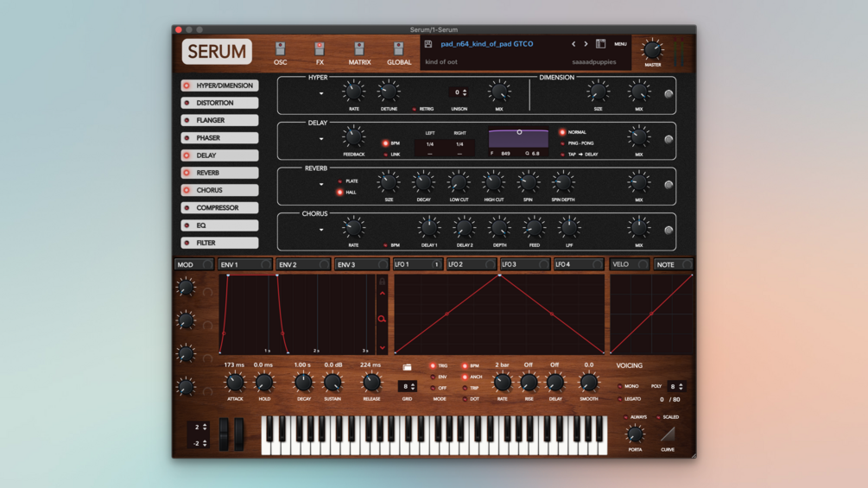
Task: Toggle Hyper RETRIG
Action: (414, 109)
